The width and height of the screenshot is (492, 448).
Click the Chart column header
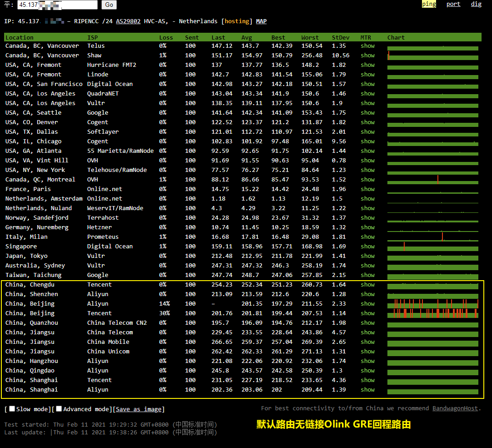click(396, 37)
